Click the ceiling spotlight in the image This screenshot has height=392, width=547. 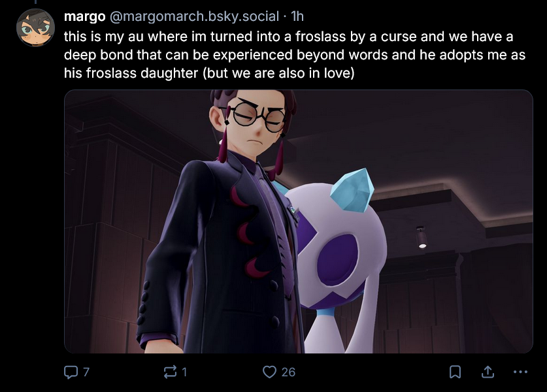422,238
